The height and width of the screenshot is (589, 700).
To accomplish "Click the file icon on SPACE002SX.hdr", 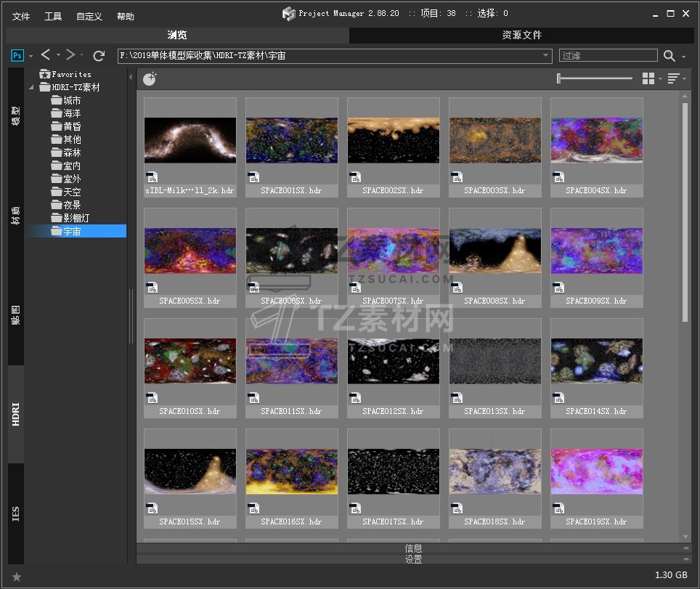I will (355, 177).
